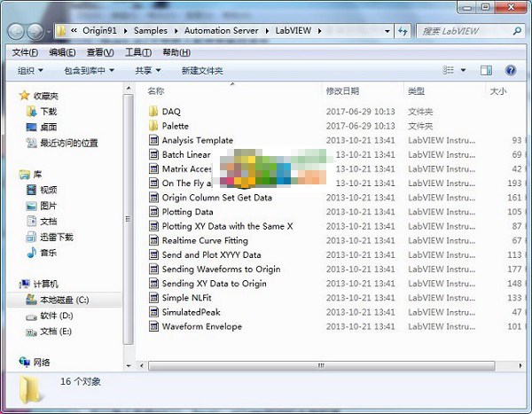Click the search magnifier icon
This screenshot has height=414, width=532.
click(x=517, y=31)
